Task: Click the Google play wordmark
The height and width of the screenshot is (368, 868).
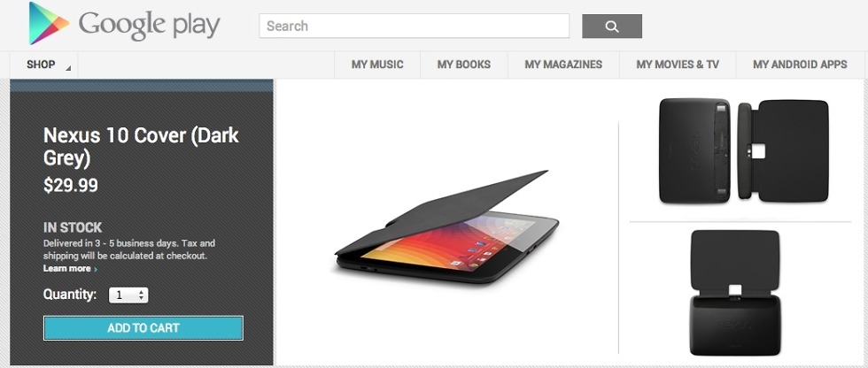Action: 149,26
